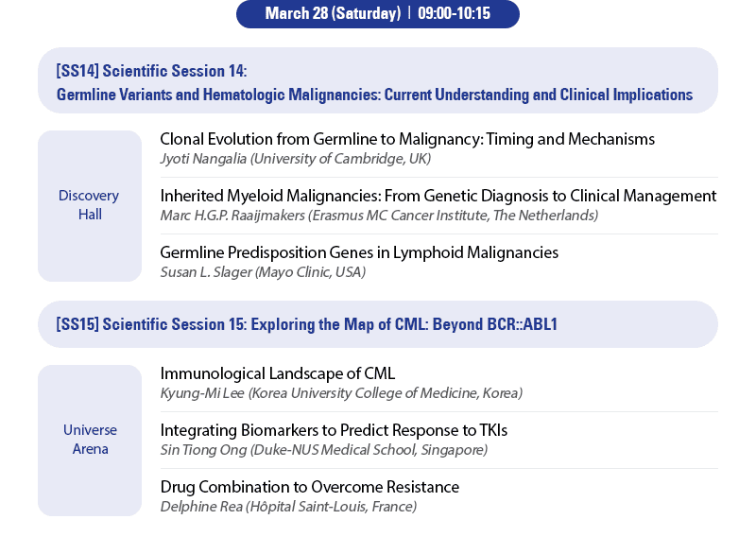This screenshot has height=554, width=756.
Task: Click the [SS15] session code label
Action: point(77,324)
